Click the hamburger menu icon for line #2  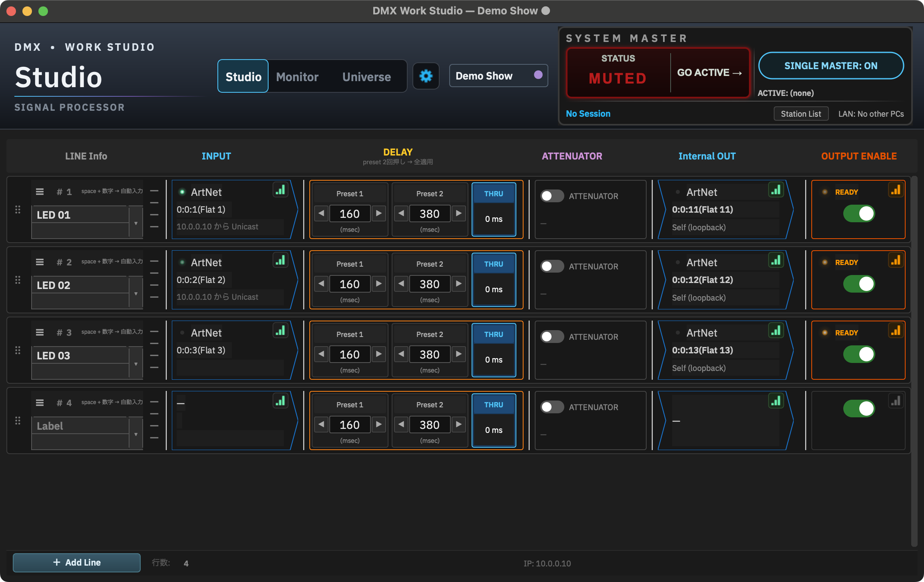point(40,262)
